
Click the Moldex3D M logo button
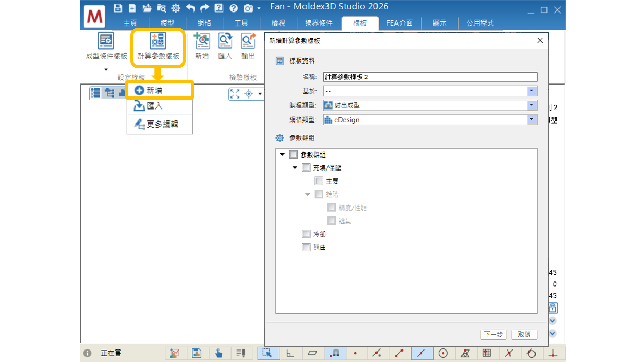94,17
